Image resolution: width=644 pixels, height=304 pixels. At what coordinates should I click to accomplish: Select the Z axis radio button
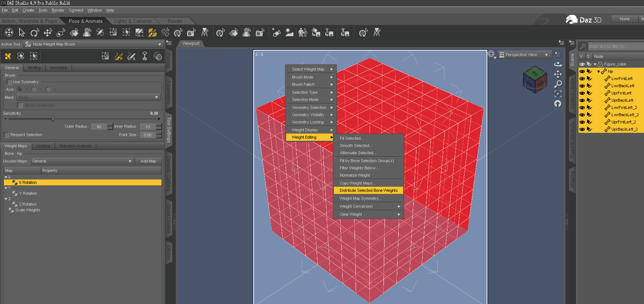(x=48, y=89)
